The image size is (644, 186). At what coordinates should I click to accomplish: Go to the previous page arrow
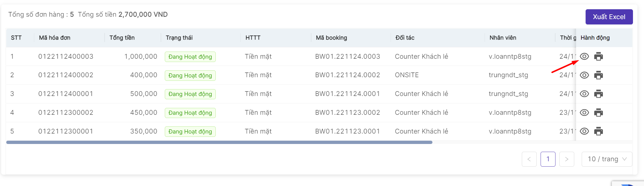coord(529,159)
